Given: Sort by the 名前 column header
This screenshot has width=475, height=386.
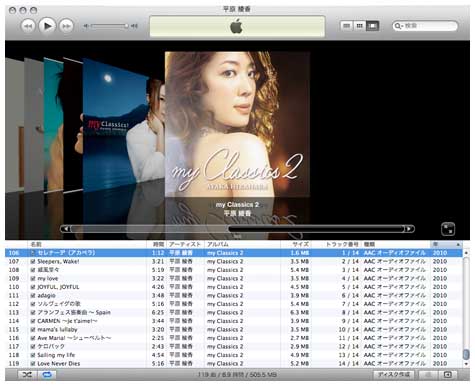Looking at the screenshot, I should pyautogui.click(x=87, y=244).
